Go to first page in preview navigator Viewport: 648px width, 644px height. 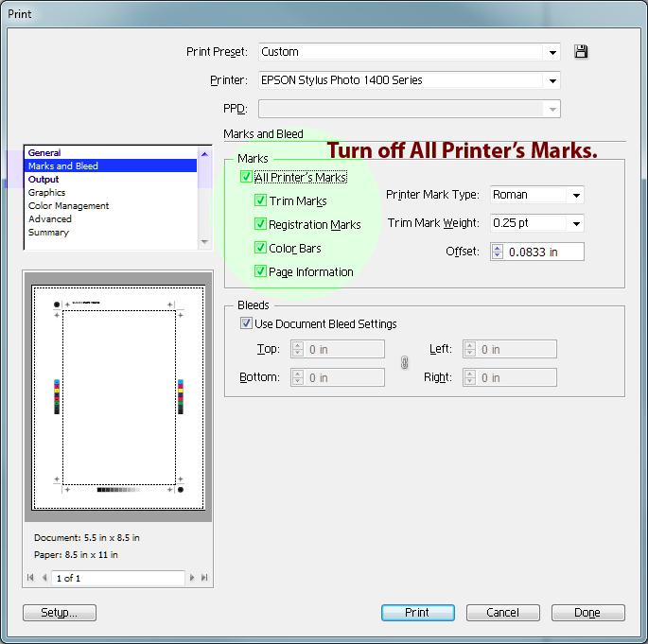(30, 577)
